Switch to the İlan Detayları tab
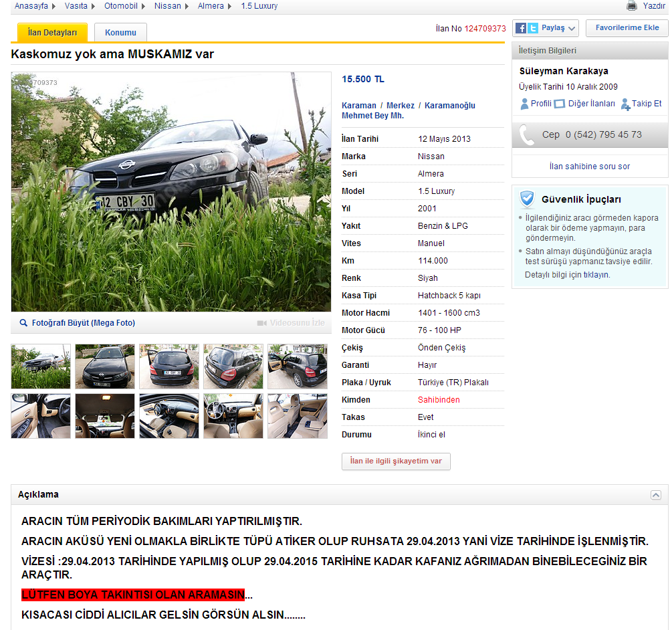672x630 pixels. pos(52,33)
